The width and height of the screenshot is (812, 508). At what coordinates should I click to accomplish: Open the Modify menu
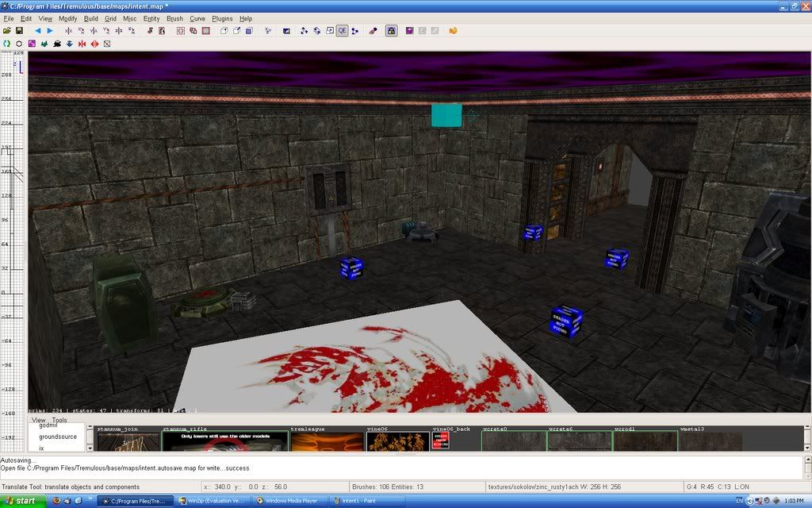[x=68, y=19]
